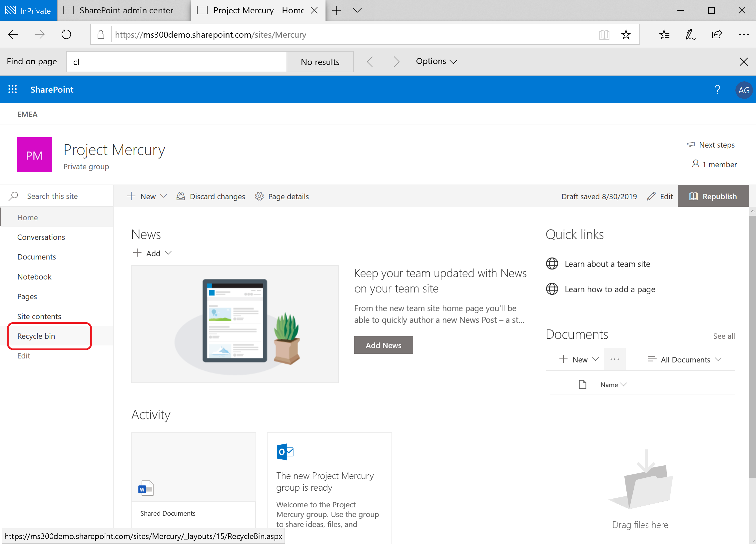The height and width of the screenshot is (544, 756).
Task: Click the SharePoint title in suite bar
Action: (x=52, y=89)
